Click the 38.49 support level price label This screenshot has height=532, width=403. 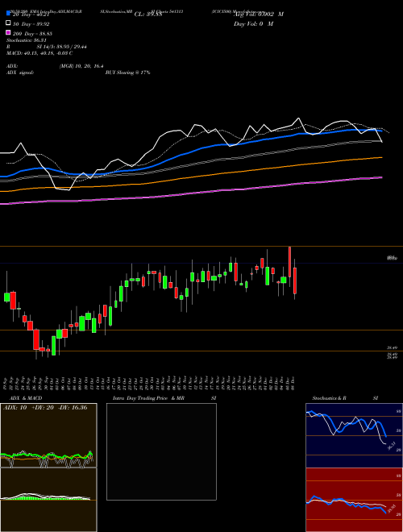point(393,347)
